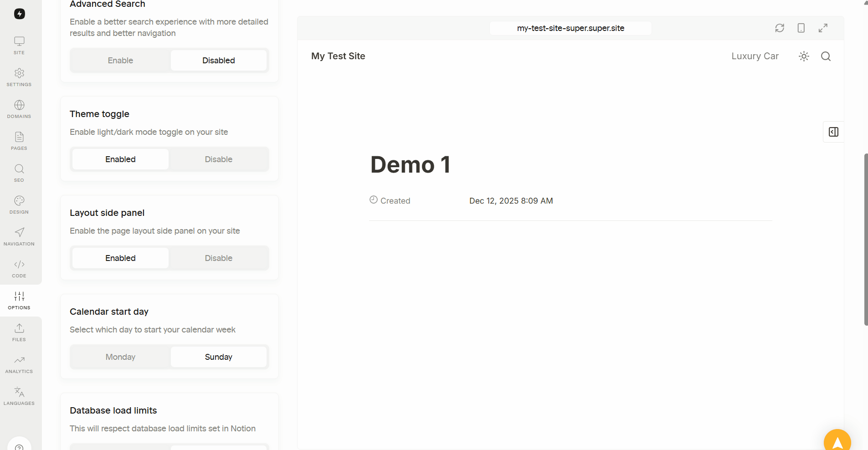
Task: Set Layout side panel to Disable
Action: [219, 258]
